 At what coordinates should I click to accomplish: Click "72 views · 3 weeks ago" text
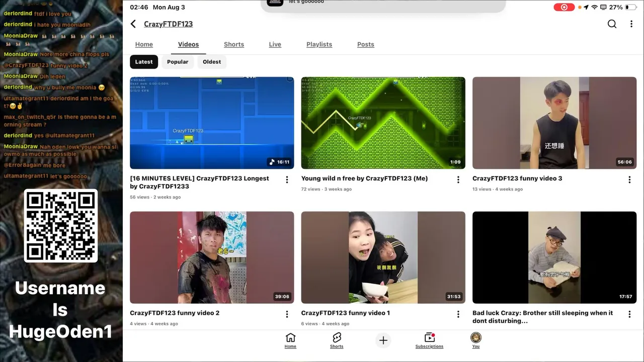(327, 189)
